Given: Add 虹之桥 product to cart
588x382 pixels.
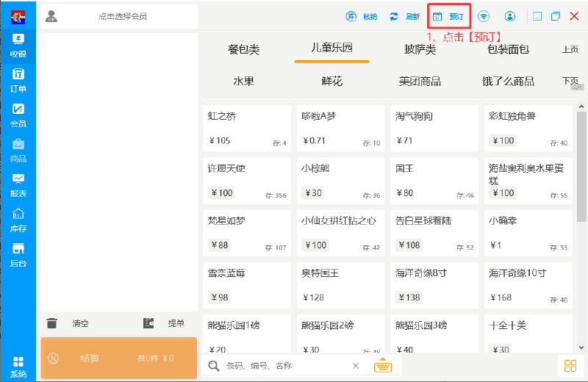Looking at the screenshot, I should (247, 129).
